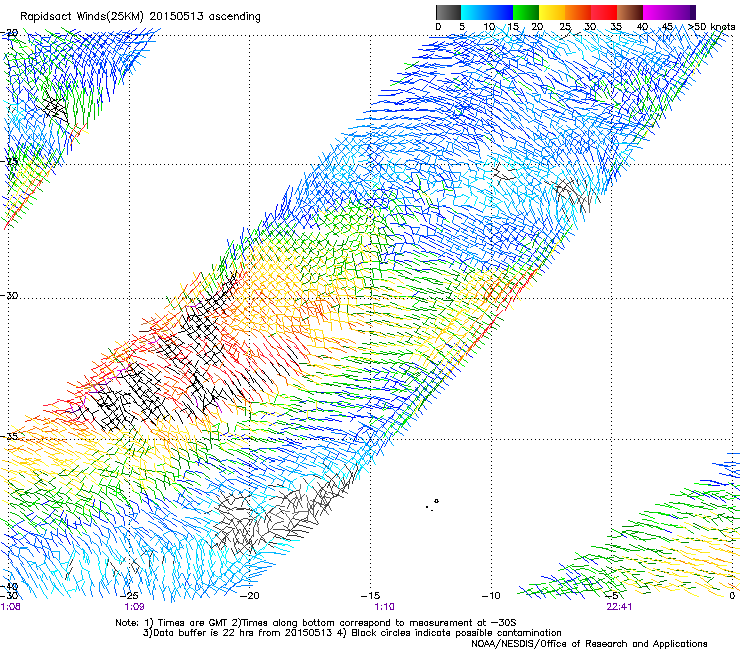740x650 pixels.
Task: Select the legend tick label '35'
Action: coord(616,27)
